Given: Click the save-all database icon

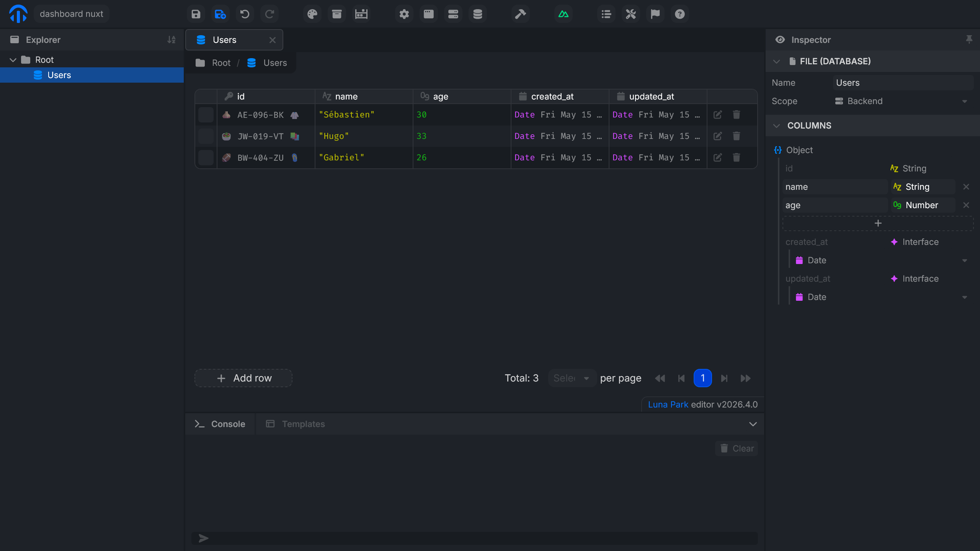Looking at the screenshot, I should click(220, 14).
